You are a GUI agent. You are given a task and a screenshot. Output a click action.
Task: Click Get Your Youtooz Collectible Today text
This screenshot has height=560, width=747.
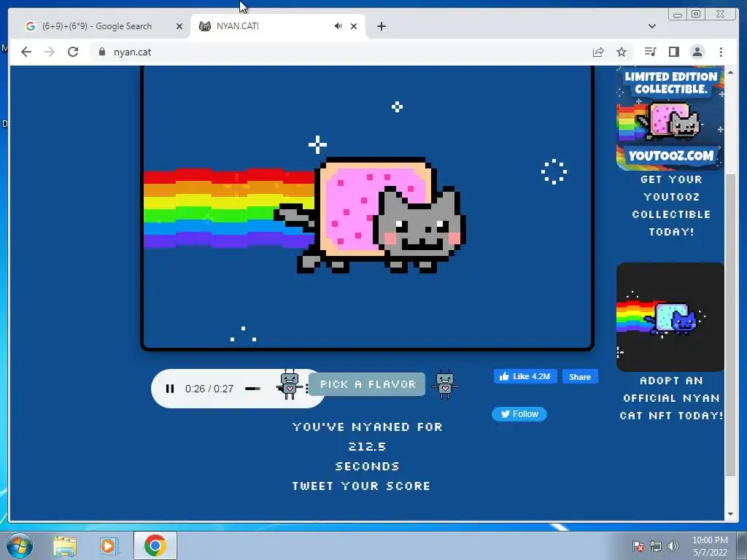671,206
